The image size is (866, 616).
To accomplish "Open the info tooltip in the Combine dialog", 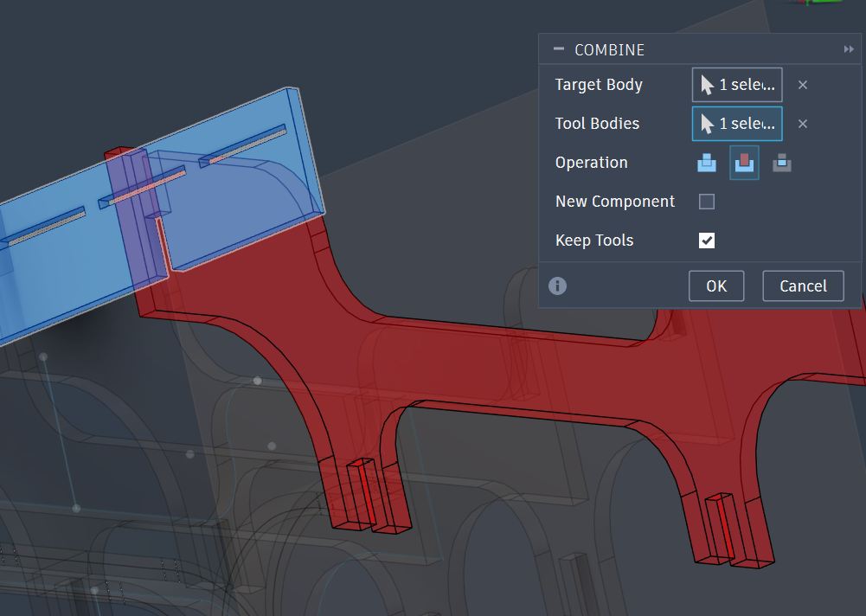I will point(557,286).
